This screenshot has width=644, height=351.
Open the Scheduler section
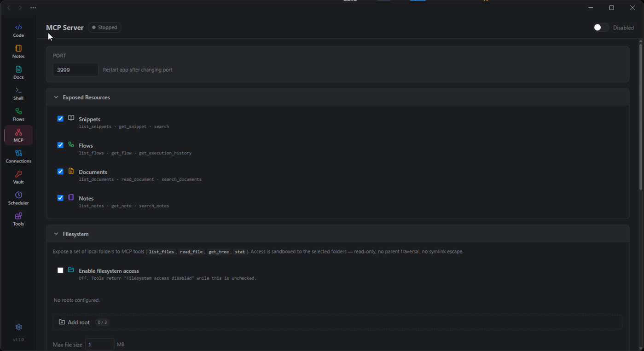point(18,198)
